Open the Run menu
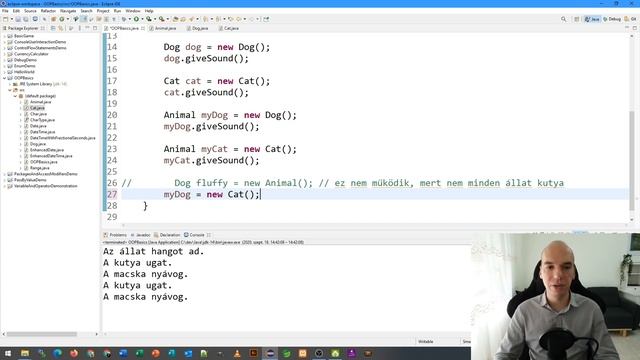Viewport: 640px width, 360px height. [x=118, y=11]
